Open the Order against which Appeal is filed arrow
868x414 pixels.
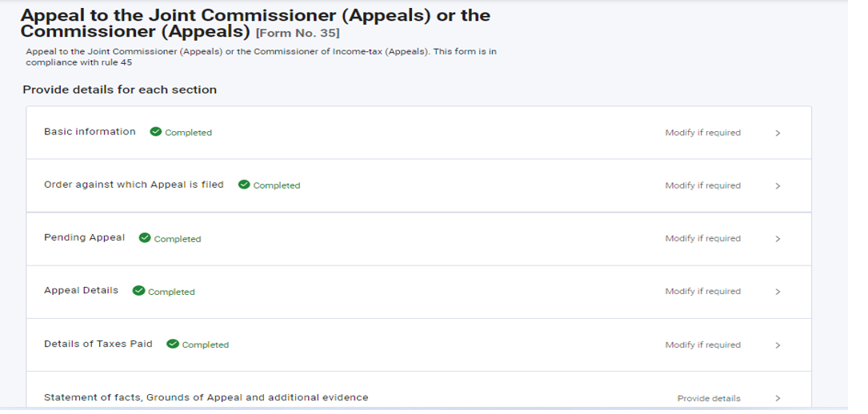(778, 186)
